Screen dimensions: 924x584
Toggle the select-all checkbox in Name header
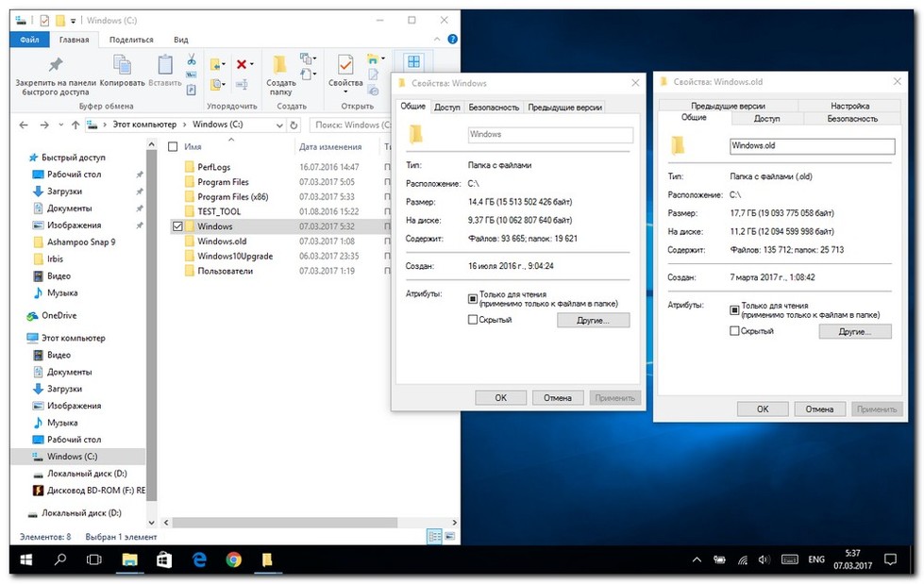[173, 147]
